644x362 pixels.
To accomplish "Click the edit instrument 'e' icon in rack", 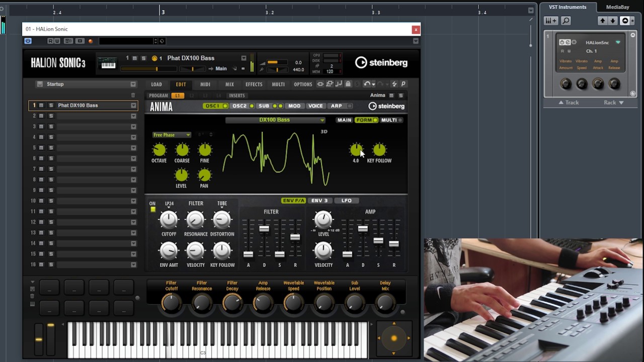I will [x=568, y=42].
